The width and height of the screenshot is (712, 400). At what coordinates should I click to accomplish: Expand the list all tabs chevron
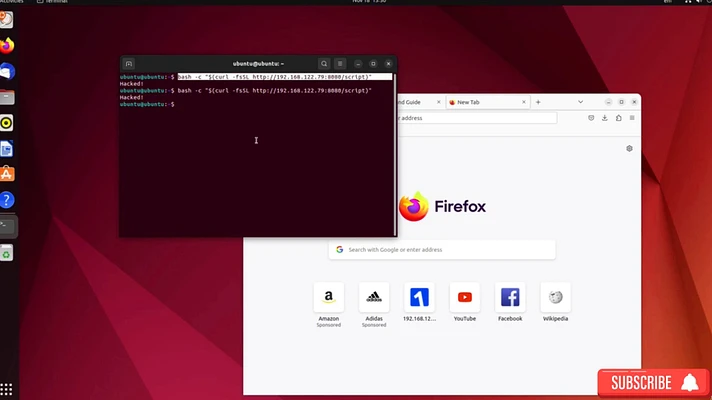click(580, 102)
